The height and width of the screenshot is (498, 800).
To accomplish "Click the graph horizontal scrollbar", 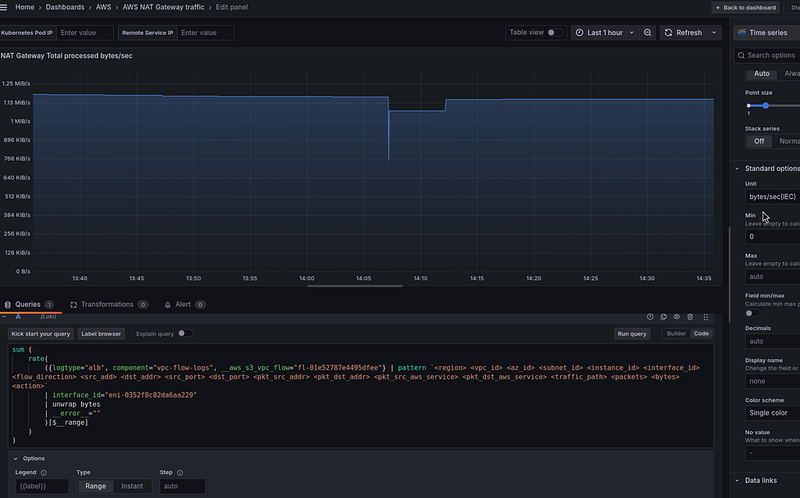I will [355, 286].
